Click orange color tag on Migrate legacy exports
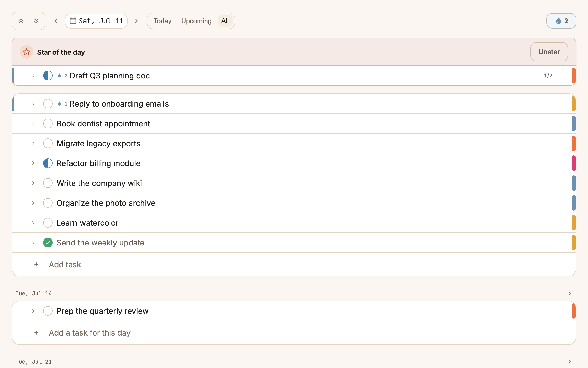 [574, 144]
